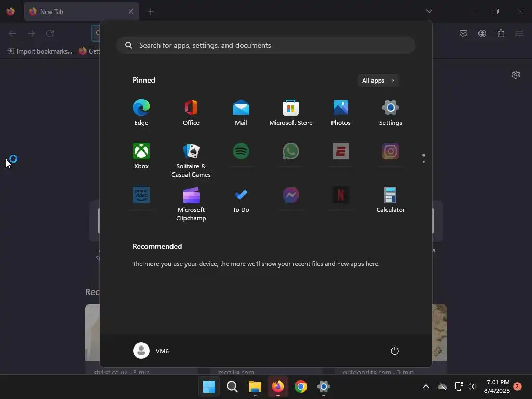
Task: Click the Windows Start button in taskbar
Action: tap(209, 387)
